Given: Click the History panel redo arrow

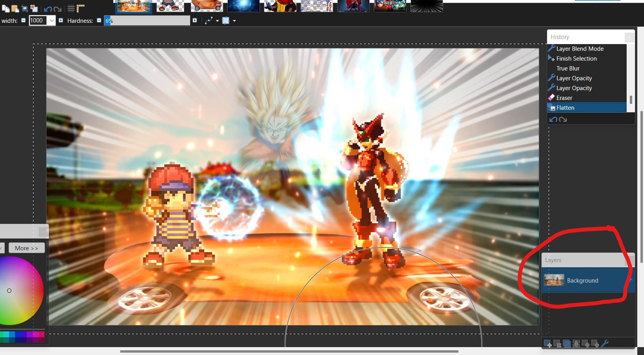Looking at the screenshot, I should pos(563,120).
